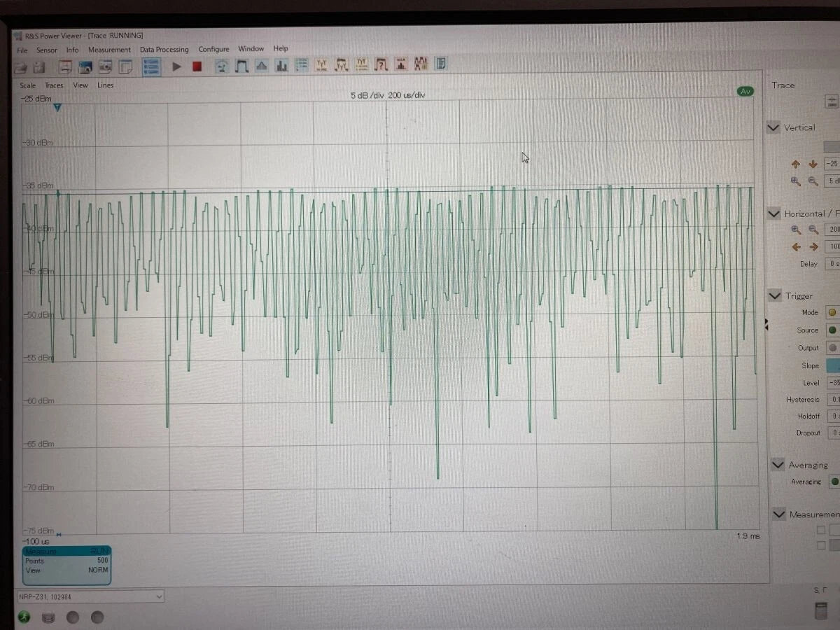Select the gauge meter mode icon
Viewport: 840px width, 630px height.
tap(221, 66)
